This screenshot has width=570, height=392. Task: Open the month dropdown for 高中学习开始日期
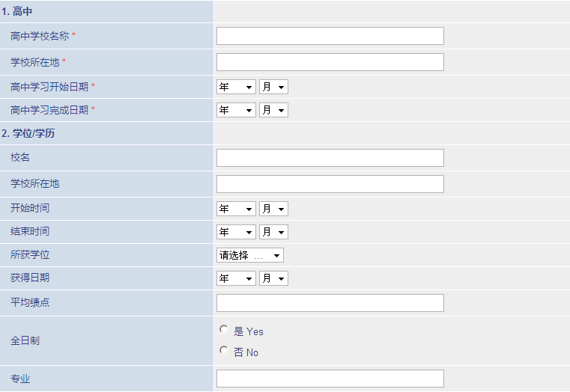tap(273, 87)
